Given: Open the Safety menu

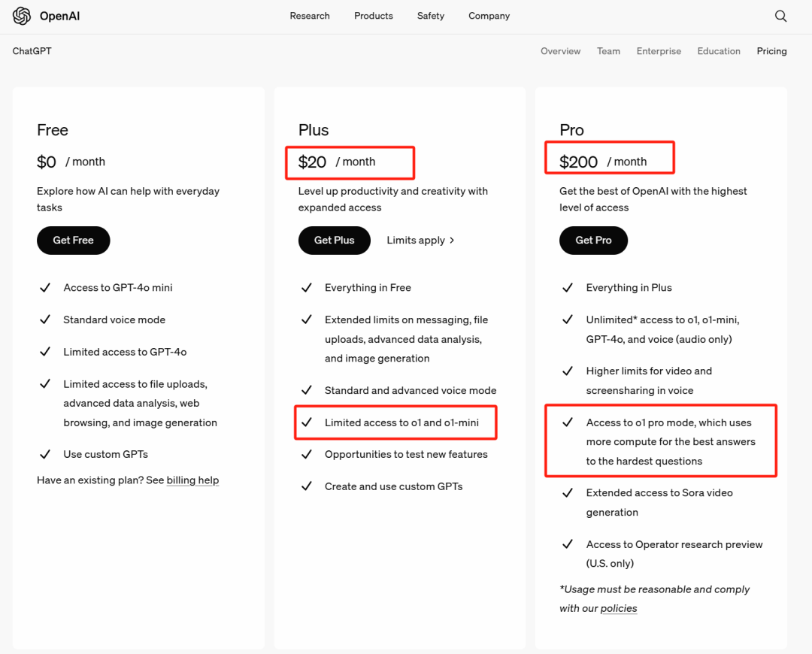Looking at the screenshot, I should 430,15.
